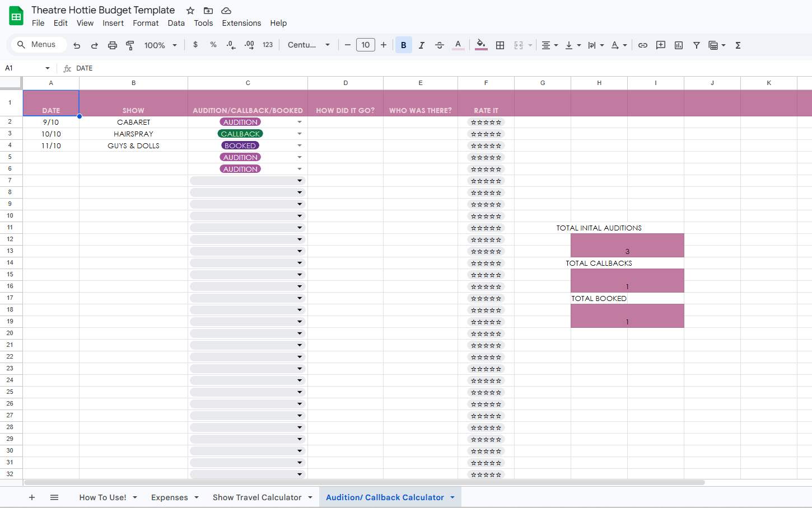Toggle bold formatting

click(x=403, y=45)
